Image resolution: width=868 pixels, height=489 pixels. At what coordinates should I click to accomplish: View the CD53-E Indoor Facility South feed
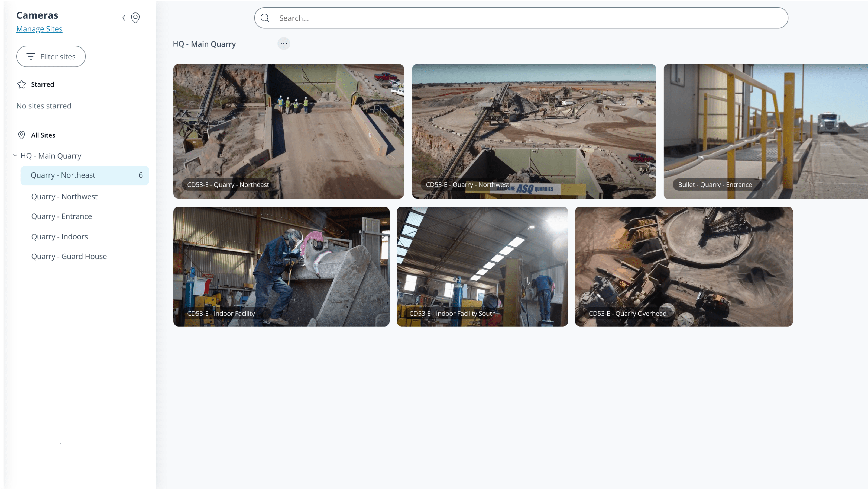(482, 266)
